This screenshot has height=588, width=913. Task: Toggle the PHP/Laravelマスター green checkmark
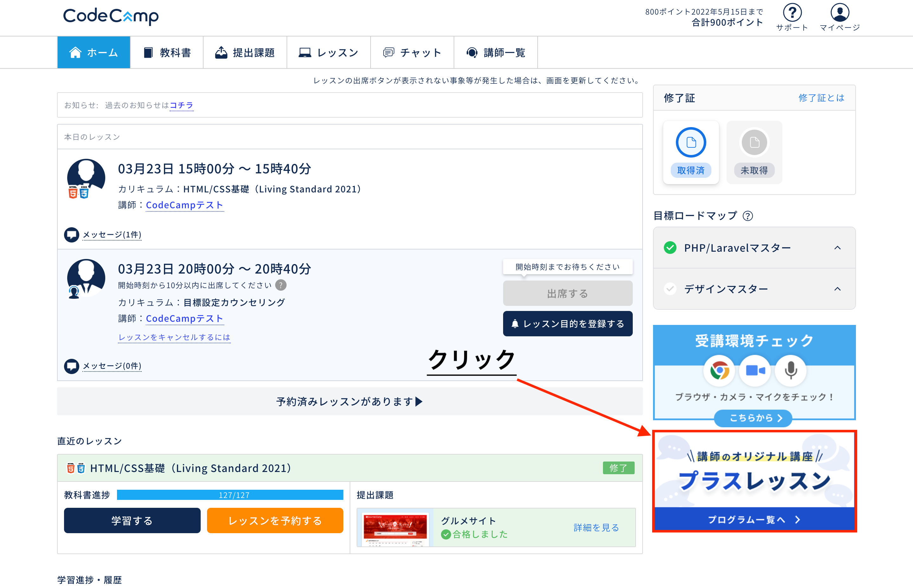[670, 248]
